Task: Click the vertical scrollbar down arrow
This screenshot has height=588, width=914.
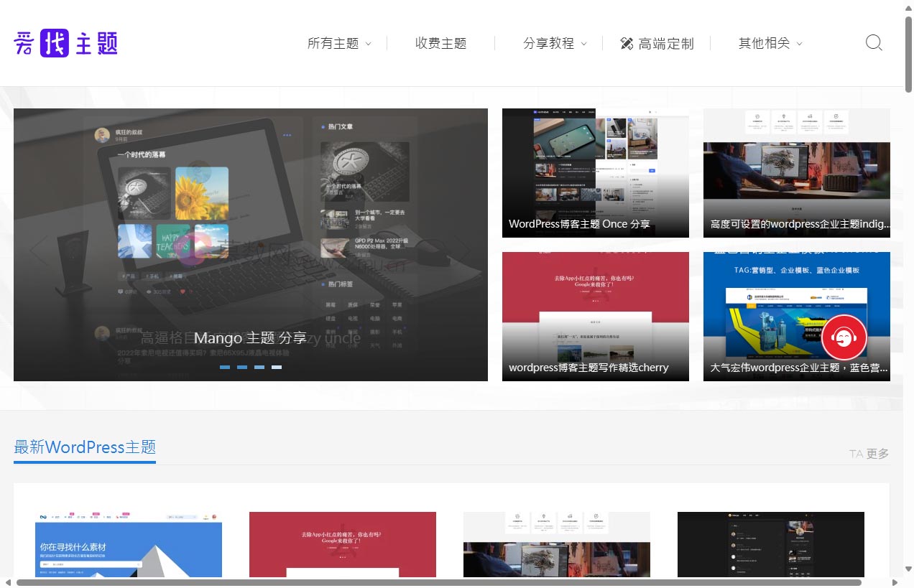Action: click(x=908, y=569)
